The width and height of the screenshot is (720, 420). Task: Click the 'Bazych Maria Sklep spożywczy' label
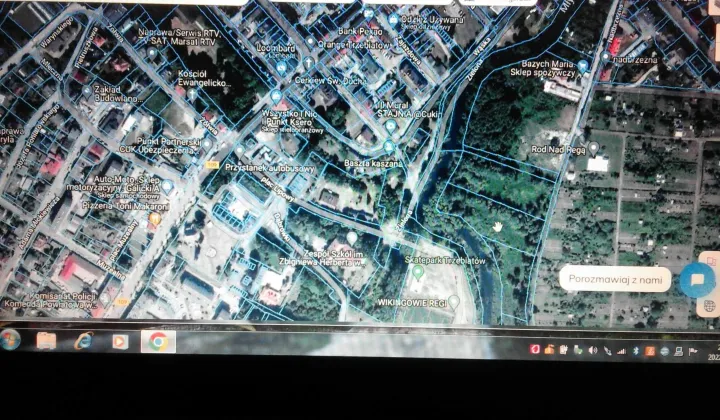tap(543, 68)
